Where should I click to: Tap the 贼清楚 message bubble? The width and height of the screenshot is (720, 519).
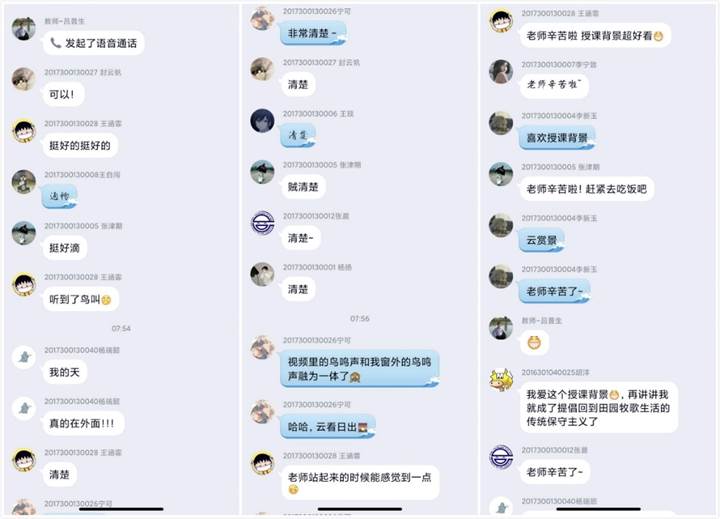tap(303, 187)
